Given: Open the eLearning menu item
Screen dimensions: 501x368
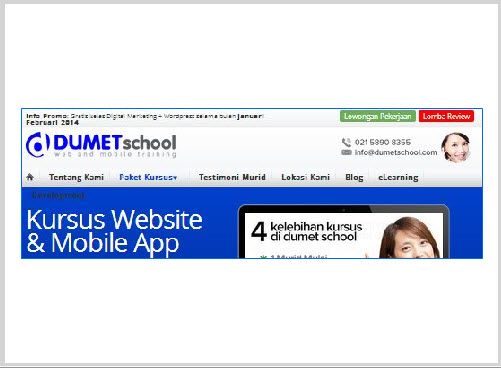Looking at the screenshot, I should pyautogui.click(x=398, y=177).
